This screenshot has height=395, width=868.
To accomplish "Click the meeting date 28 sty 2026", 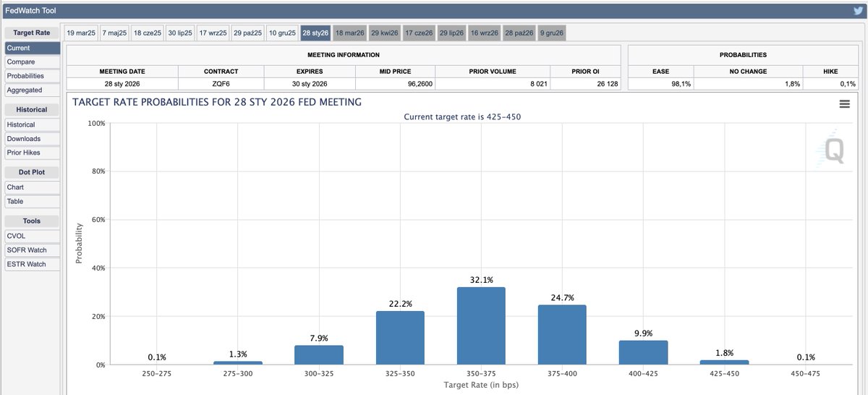I will [x=122, y=84].
